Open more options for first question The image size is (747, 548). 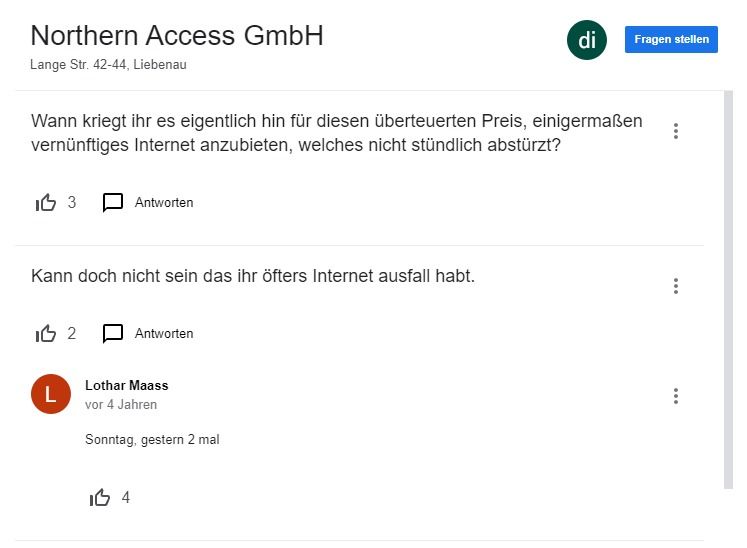pos(676,131)
